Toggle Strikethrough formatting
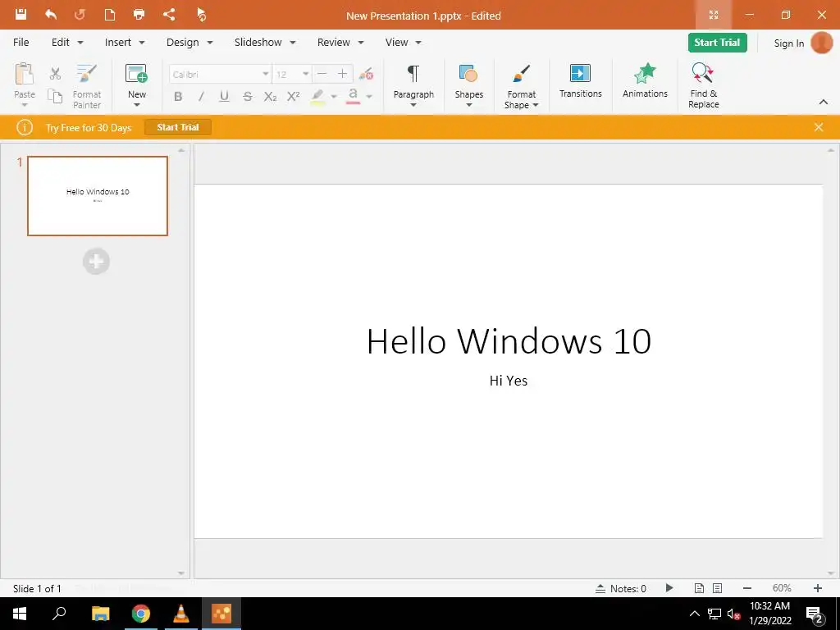840x630 pixels. coord(247,97)
